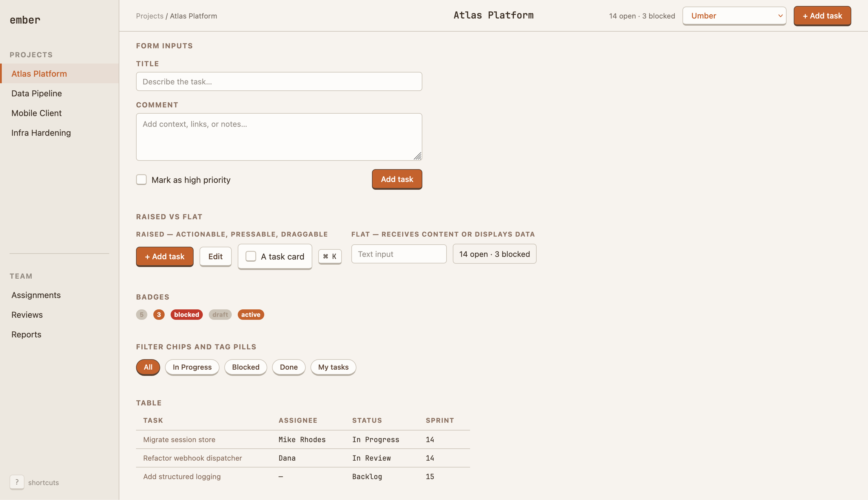Click the ember logo
Screen dimensions: 868x500
click(x=25, y=20)
